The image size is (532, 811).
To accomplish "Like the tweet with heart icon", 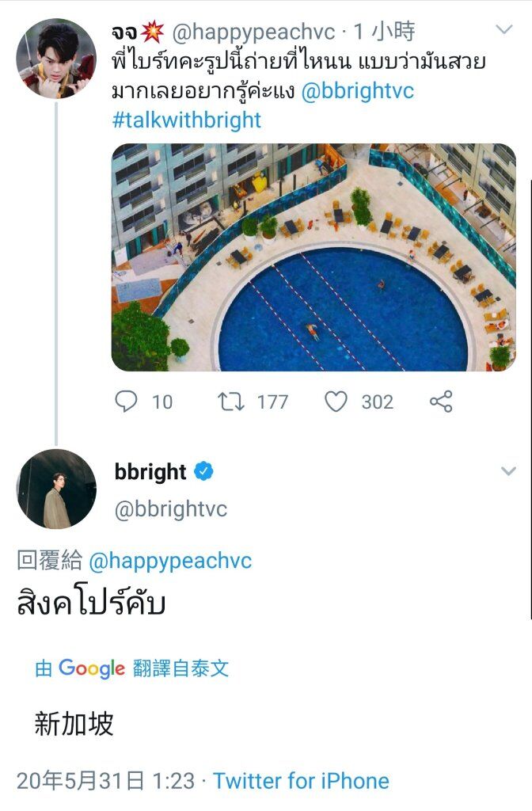I will click(336, 402).
